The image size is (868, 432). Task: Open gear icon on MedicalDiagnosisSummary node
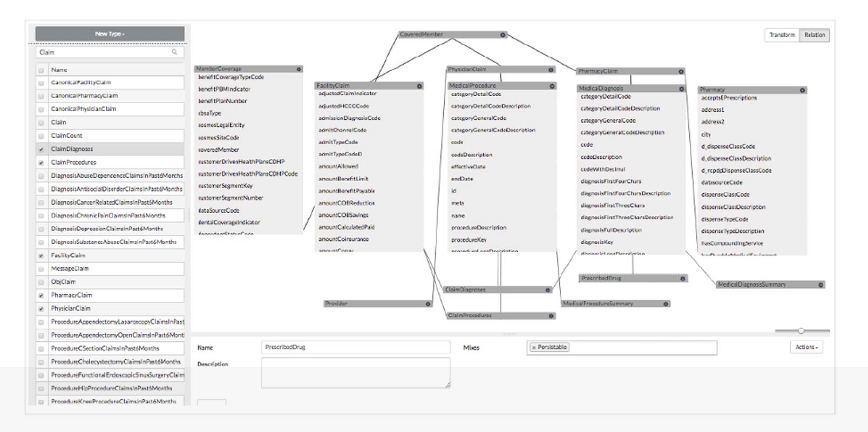pos(820,285)
